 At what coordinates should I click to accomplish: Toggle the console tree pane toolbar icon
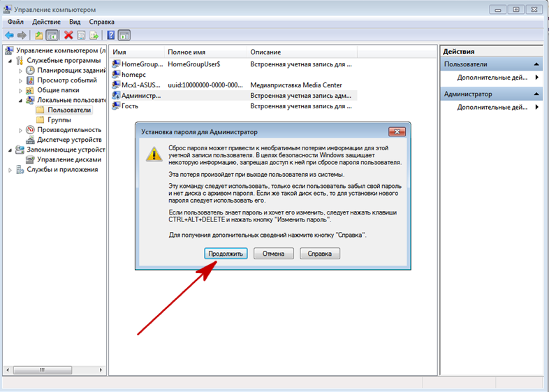(x=52, y=35)
